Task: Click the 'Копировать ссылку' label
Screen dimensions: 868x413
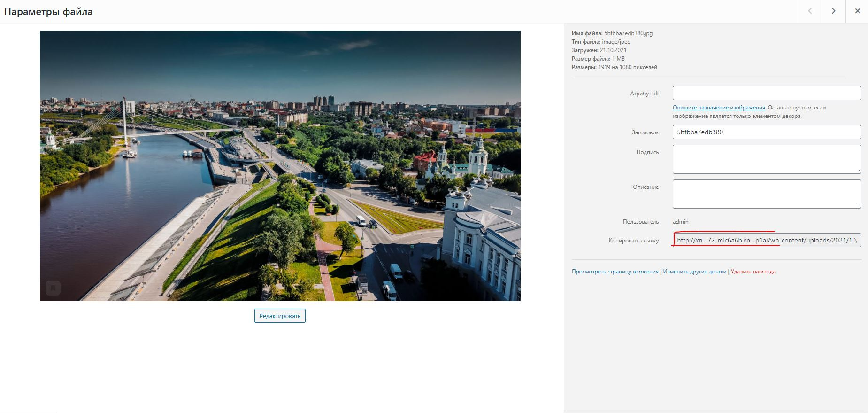Action: (x=633, y=241)
